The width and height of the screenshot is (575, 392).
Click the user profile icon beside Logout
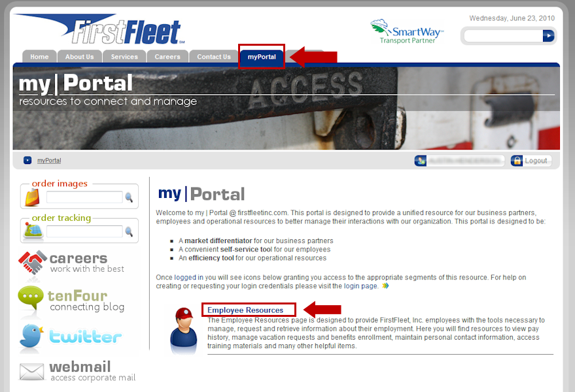coord(421,161)
